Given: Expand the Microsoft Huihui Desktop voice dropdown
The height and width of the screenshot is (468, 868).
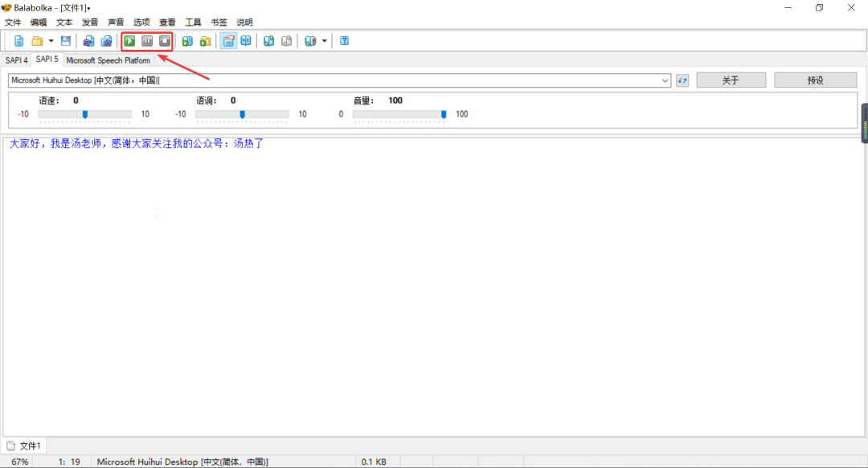Looking at the screenshot, I should point(665,80).
